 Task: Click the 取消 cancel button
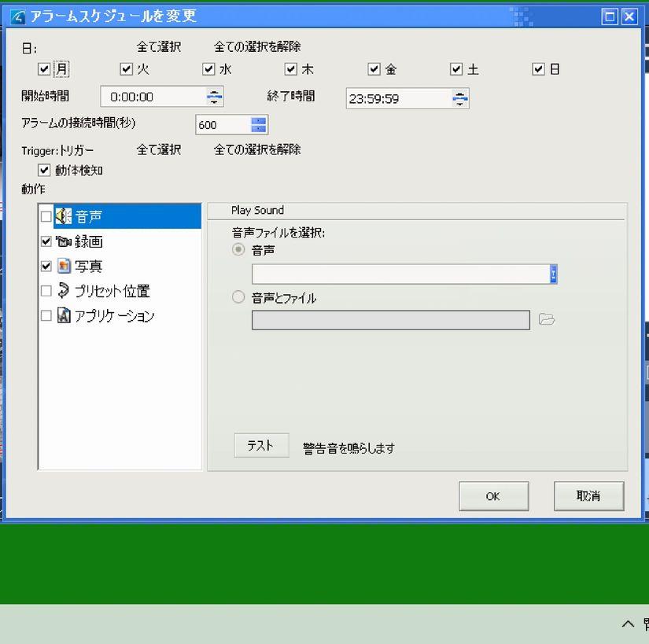[x=588, y=496]
